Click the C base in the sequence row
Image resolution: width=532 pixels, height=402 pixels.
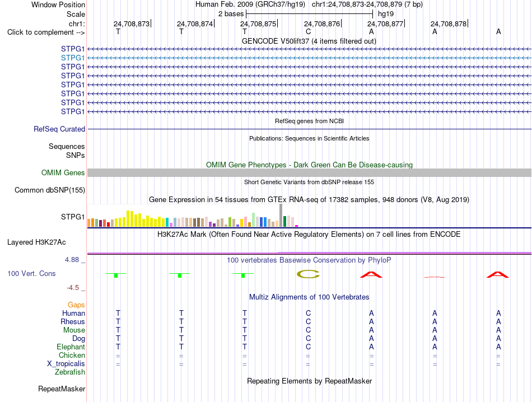(x=308, y=32)
